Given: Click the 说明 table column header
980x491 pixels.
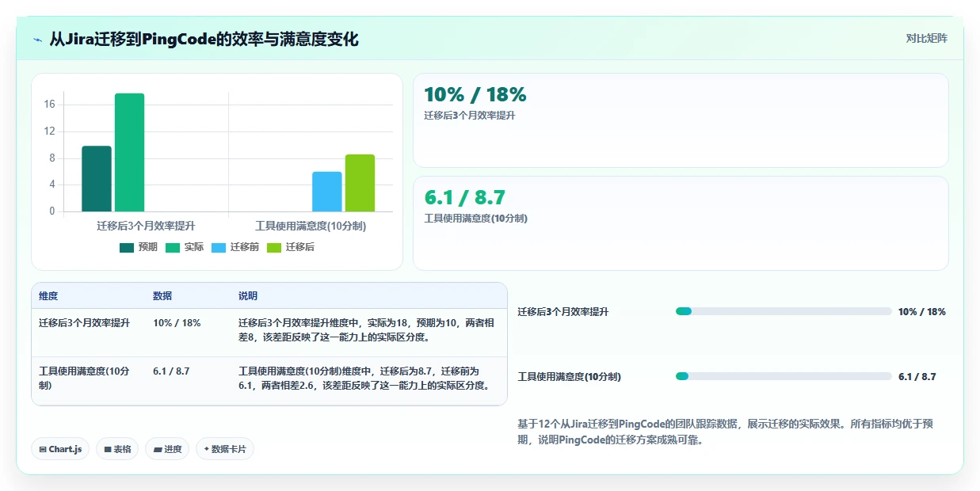Looking at the screenshot, I should 248,296.
